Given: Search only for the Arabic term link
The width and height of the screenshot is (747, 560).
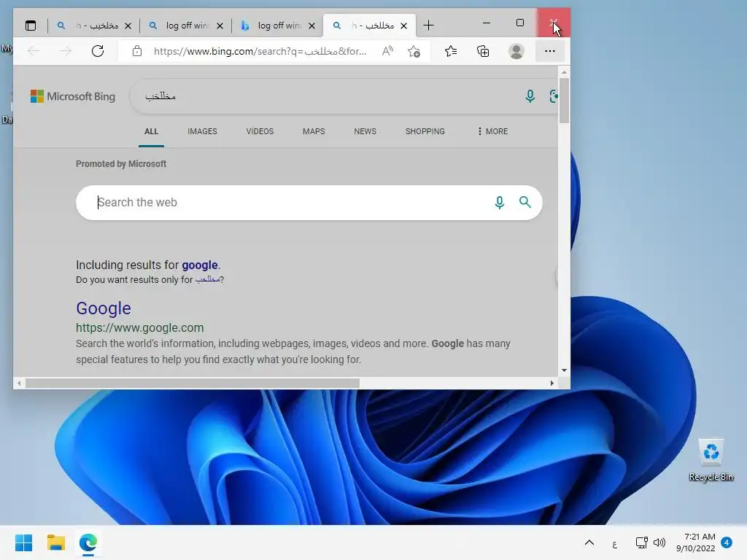Looking at the screenshot, I should 207,279.
